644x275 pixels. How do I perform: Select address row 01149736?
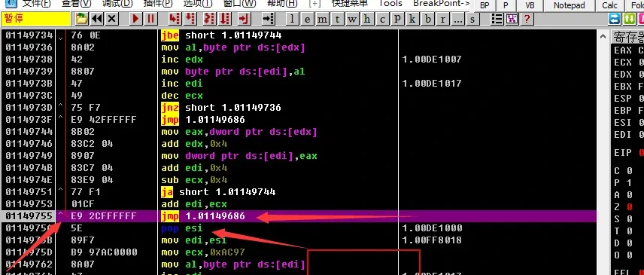click(29, 47)
